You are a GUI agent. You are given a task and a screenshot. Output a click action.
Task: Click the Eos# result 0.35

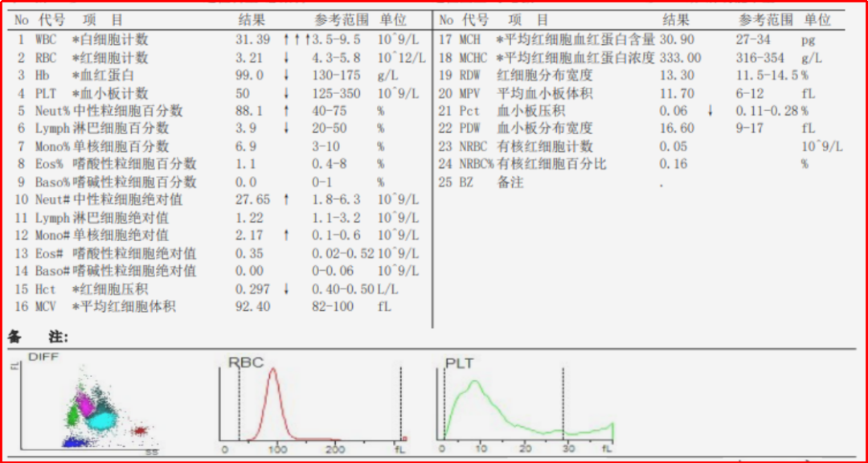point(250,254)
